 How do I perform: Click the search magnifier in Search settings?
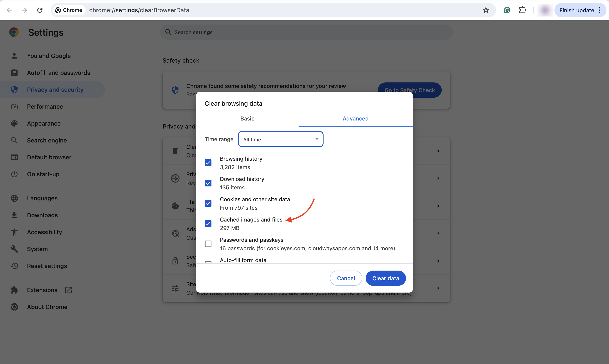pos(168,32)
